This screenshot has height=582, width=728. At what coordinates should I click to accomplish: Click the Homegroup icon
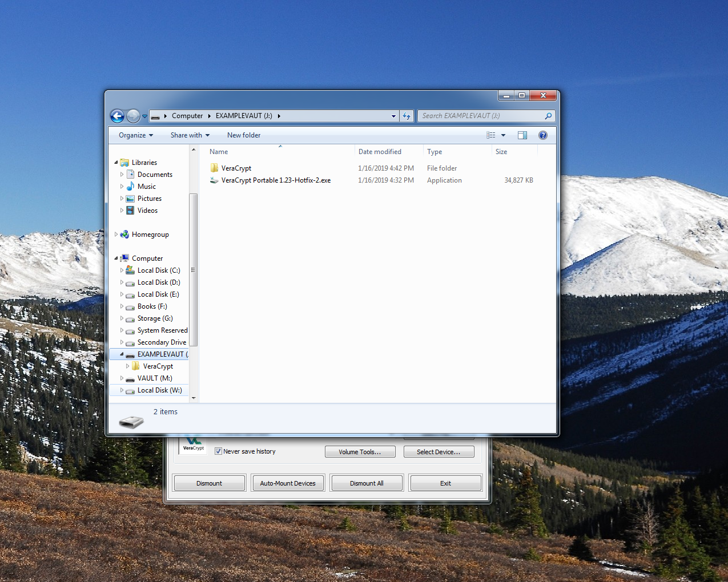(124, 235)
